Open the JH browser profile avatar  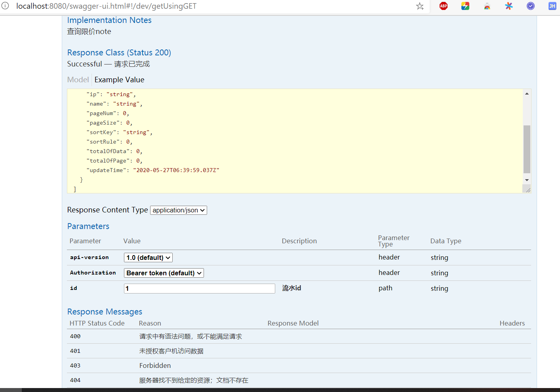point(552,6)
